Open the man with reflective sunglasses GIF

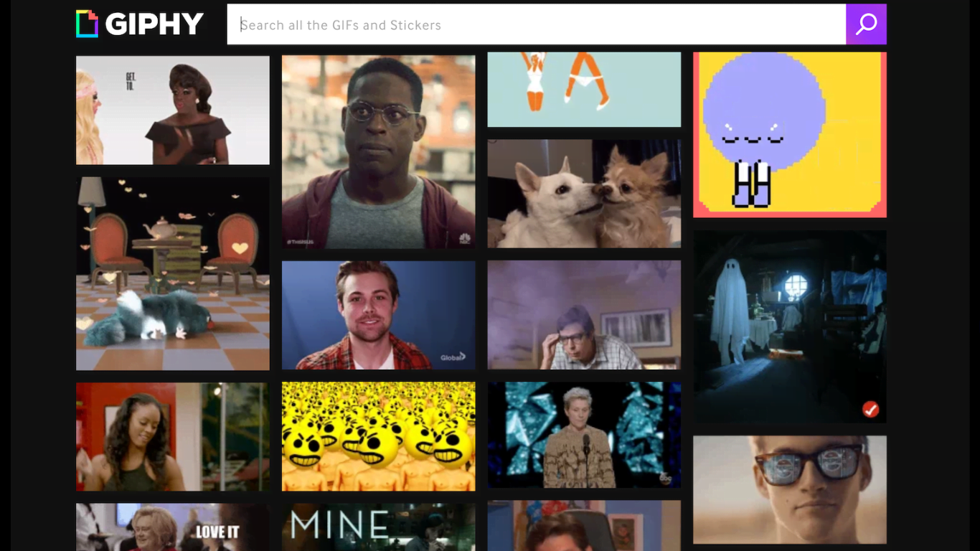tap(790, 489)
